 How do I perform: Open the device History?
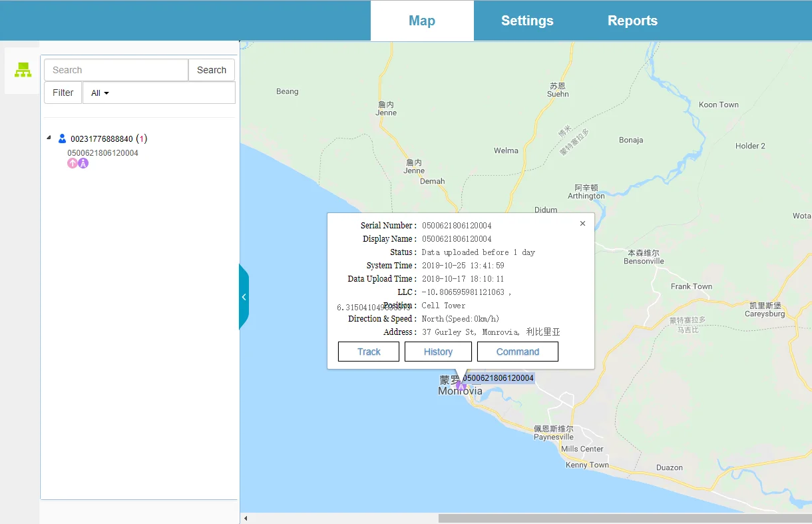pos(438,352)
